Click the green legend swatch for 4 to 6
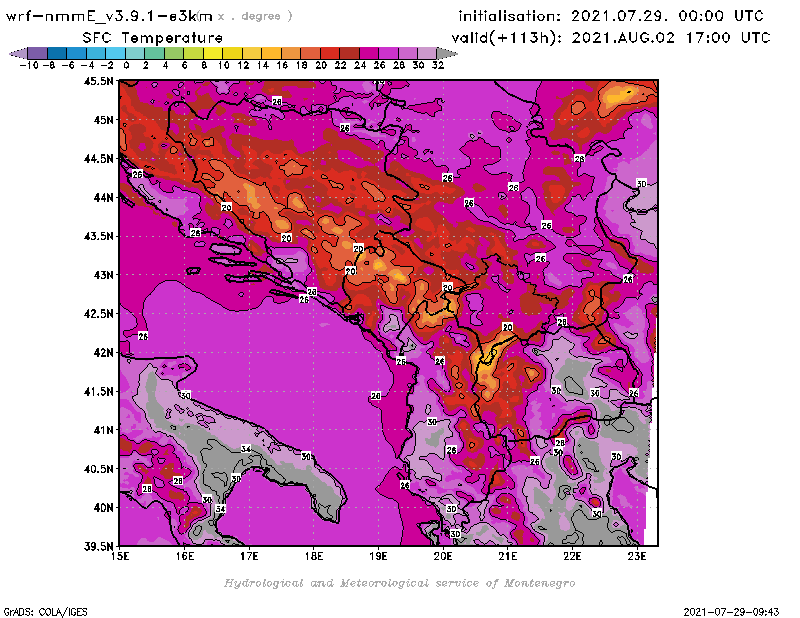 click(174, 53)
